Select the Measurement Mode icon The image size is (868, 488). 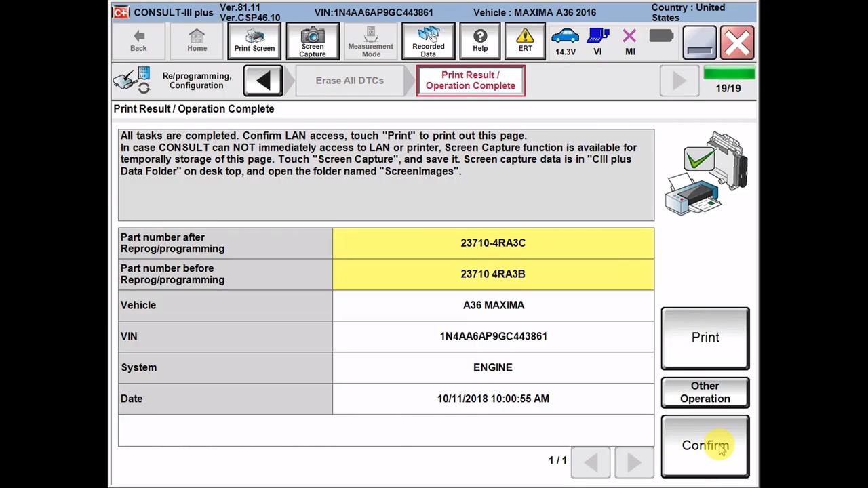(371, 41)
